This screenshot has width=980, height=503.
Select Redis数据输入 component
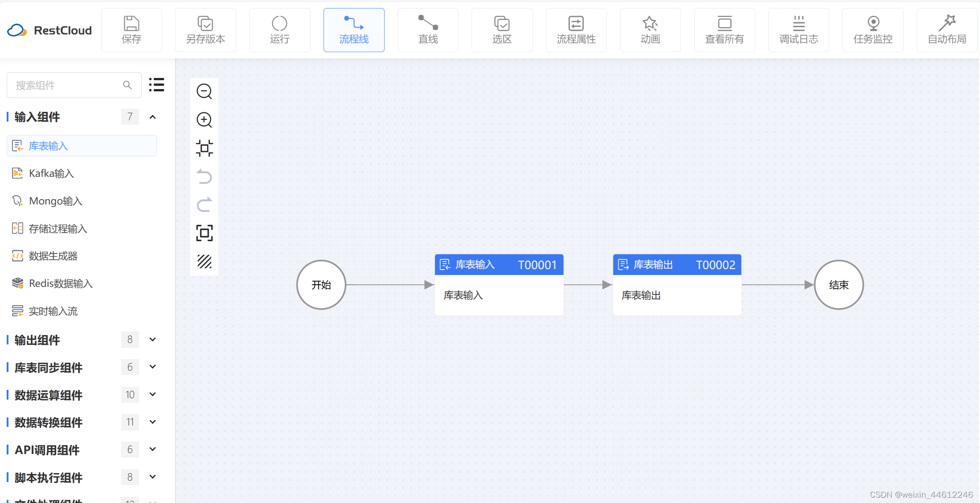coord(60,283)
